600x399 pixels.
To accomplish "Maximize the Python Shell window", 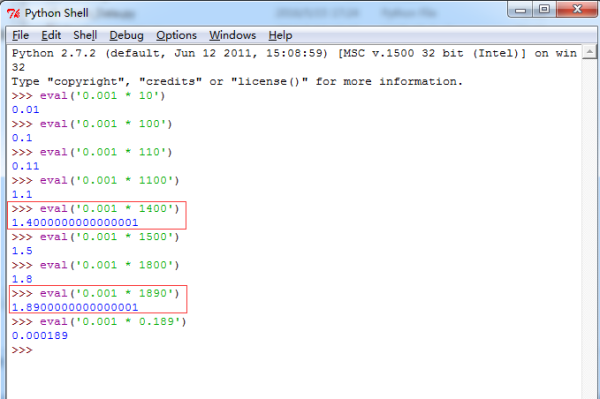I will pos(544,10).
